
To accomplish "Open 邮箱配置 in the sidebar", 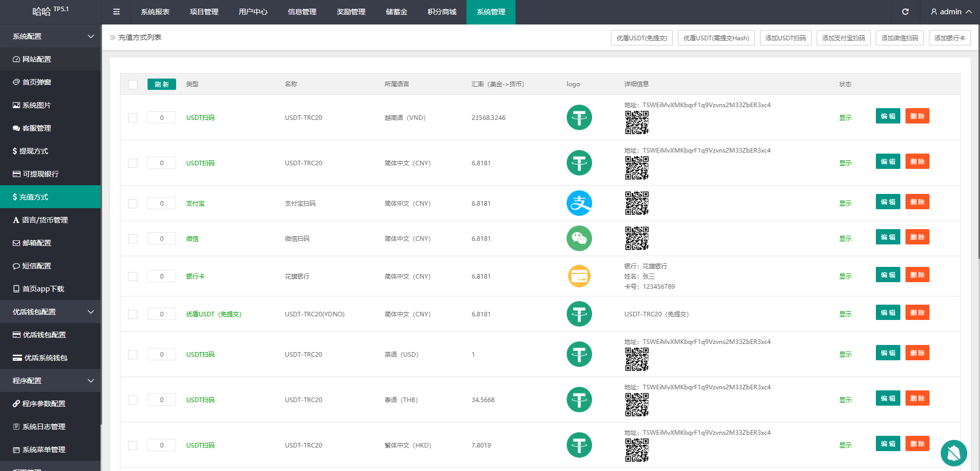I will point(37,243).
